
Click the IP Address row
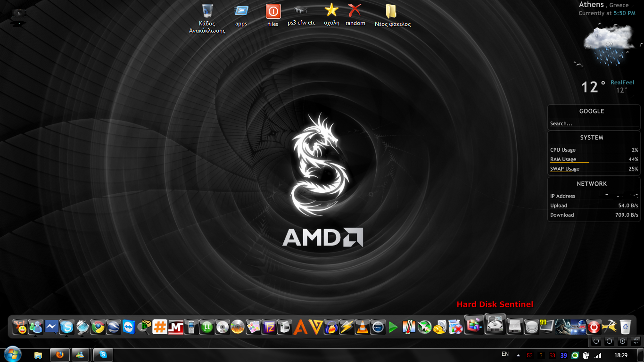594,196
